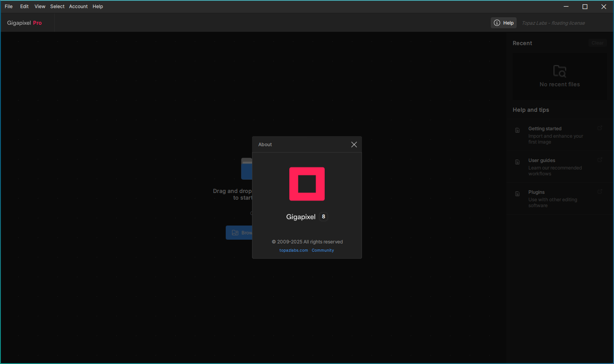Open the File menu
The image size is (614, 364).
[9, 6]
